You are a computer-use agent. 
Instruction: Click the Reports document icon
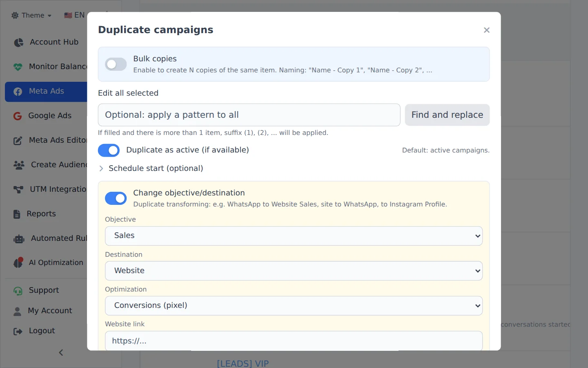coord(17,214)
